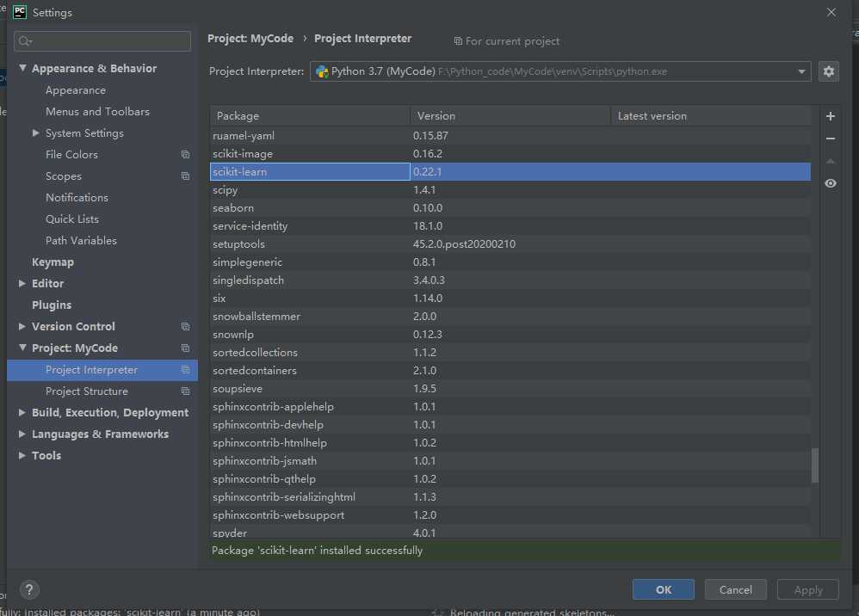Click the Python icon in interpreter dropdown

[322, 71]
